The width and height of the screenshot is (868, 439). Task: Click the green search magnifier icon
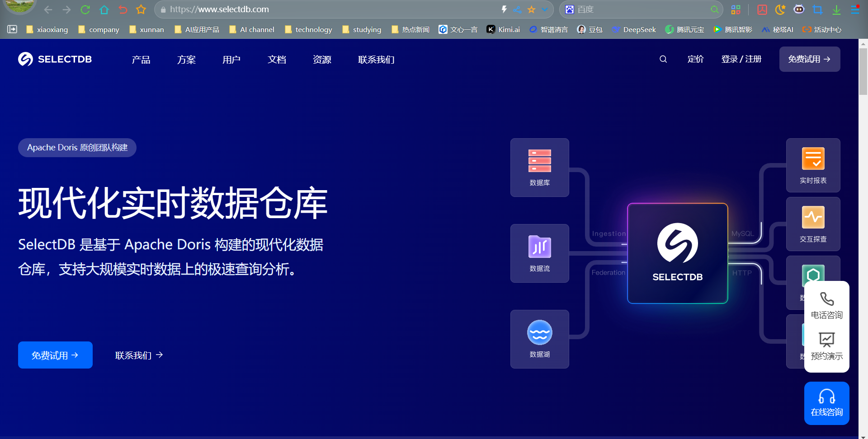(714, 9)
